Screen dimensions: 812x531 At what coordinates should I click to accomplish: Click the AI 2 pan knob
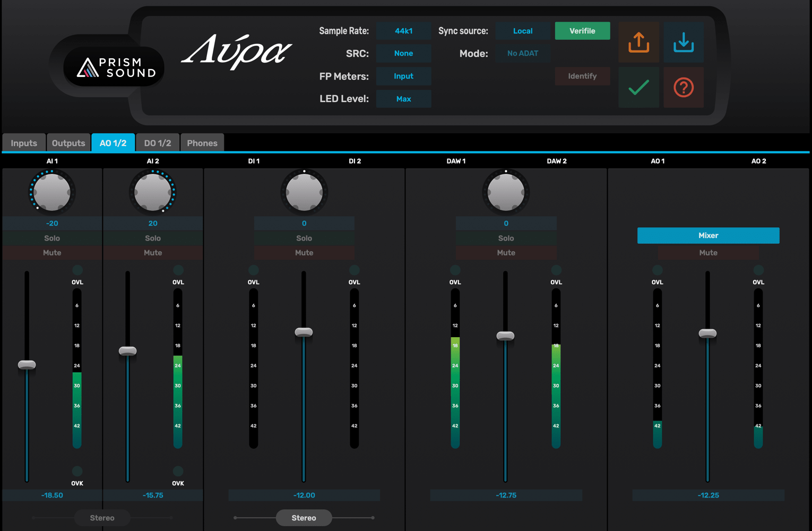pos(153,192)
